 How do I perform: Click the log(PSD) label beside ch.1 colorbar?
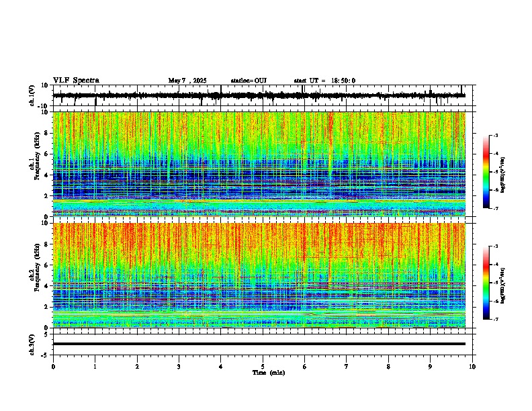(503, 175)
